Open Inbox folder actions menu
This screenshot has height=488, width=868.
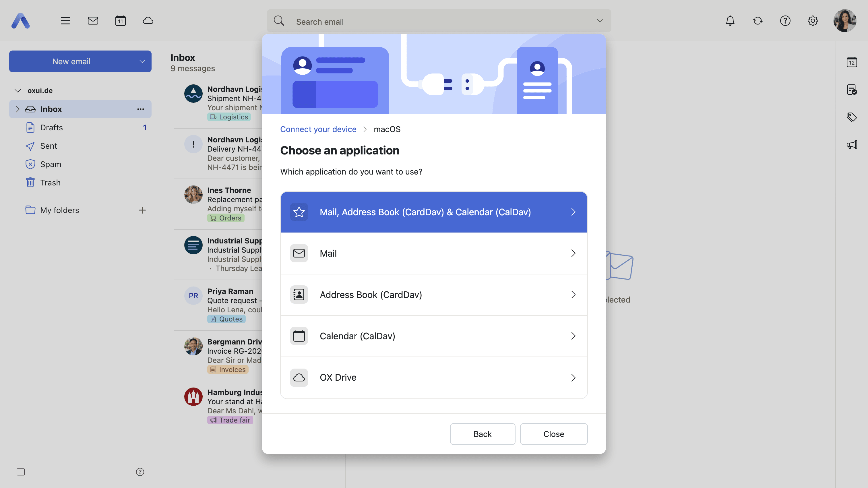click(x=141, y=109)
